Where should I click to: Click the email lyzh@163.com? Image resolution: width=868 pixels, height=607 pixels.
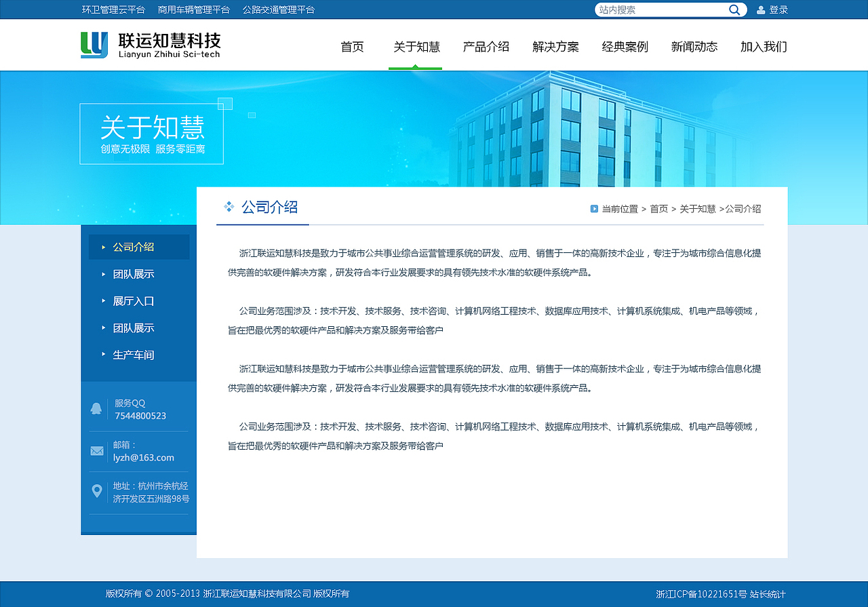[x=144, y=458]
